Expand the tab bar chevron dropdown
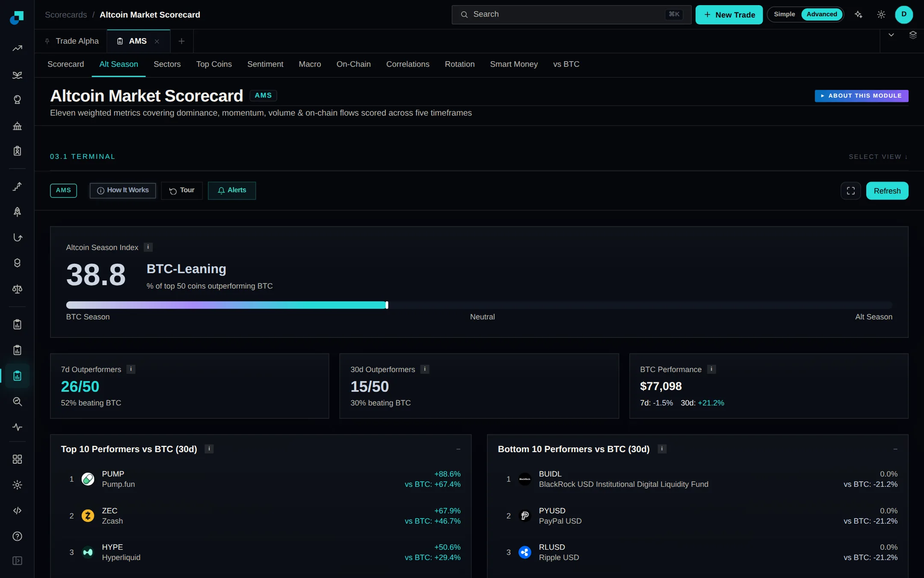The width and height of the screenshot is (924, 578). 891,35
